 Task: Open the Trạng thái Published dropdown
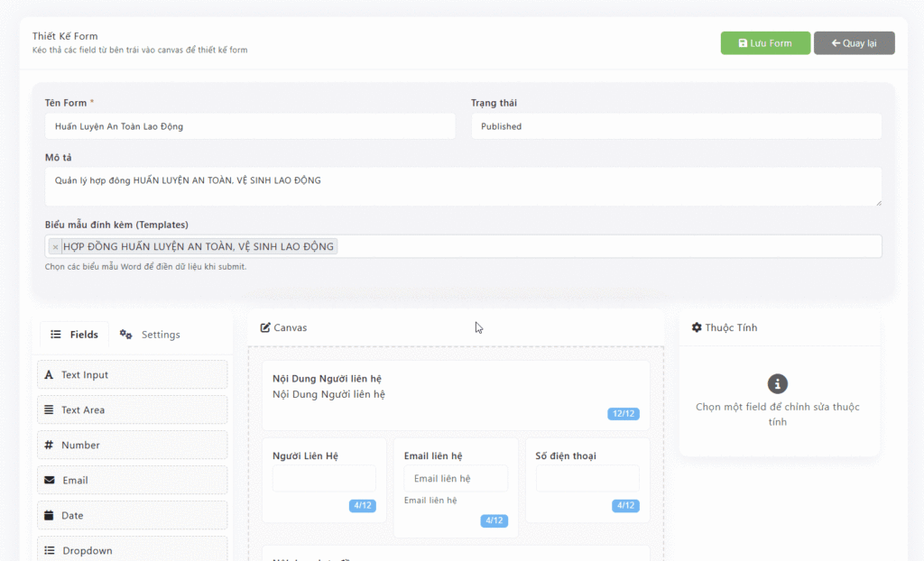tap(676, 127)
